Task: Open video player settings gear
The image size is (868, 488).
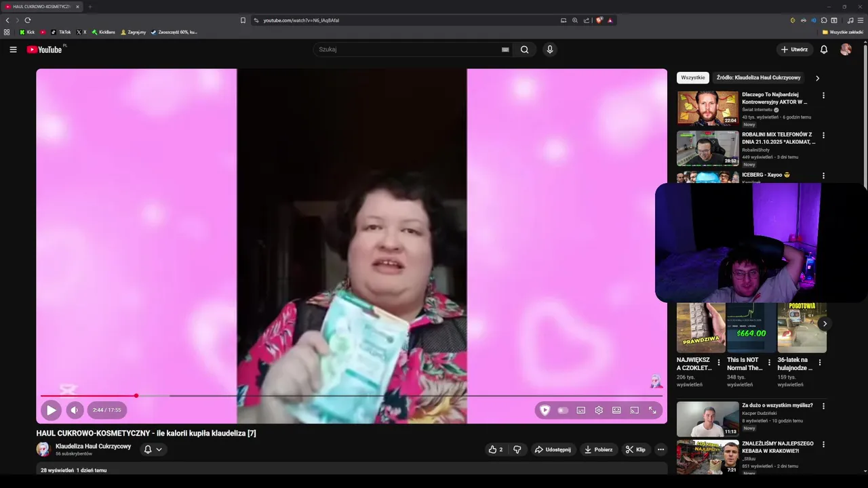Action: click(x=599, y=410)
